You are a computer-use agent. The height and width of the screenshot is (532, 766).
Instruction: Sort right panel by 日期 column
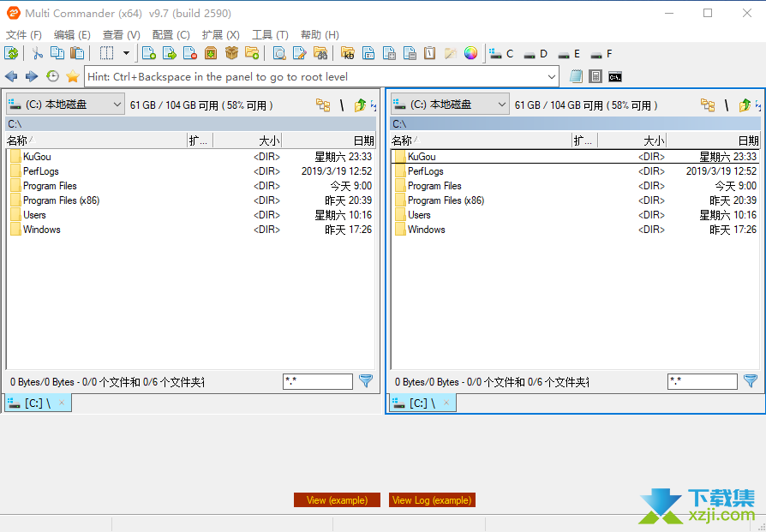pos(713,140)
